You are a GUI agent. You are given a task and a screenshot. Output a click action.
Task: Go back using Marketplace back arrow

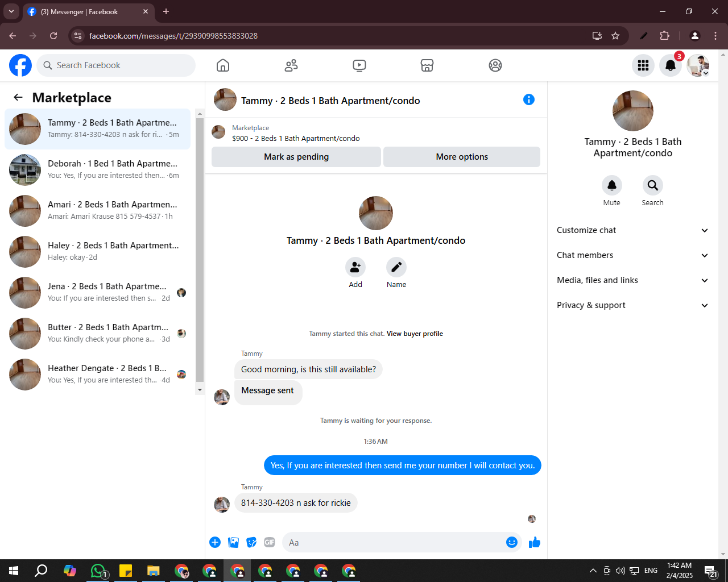[x=18, y=97]
